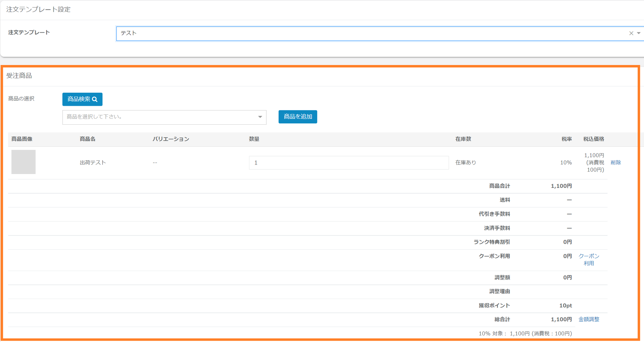
Task: Click the 数量 column header
Action: tap(254, 139)
